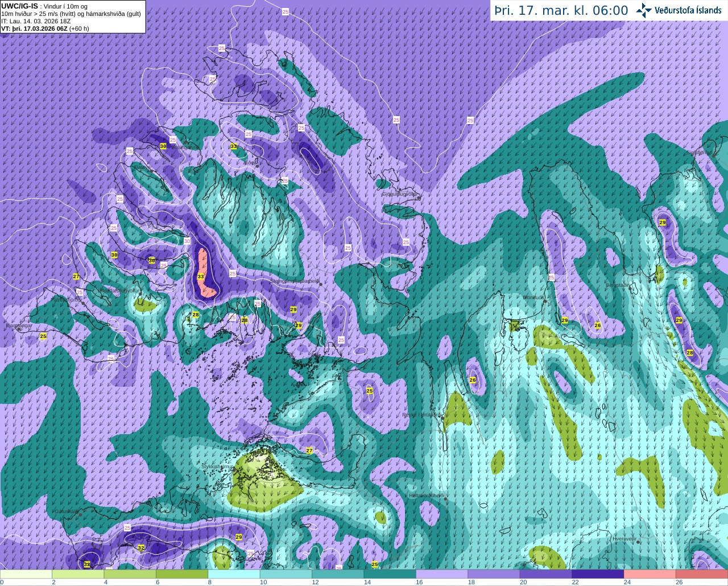Click the Veðurstofa Íslands snowflake logo icon
Viewport: 728px width, 586px height.
(644, 10)
